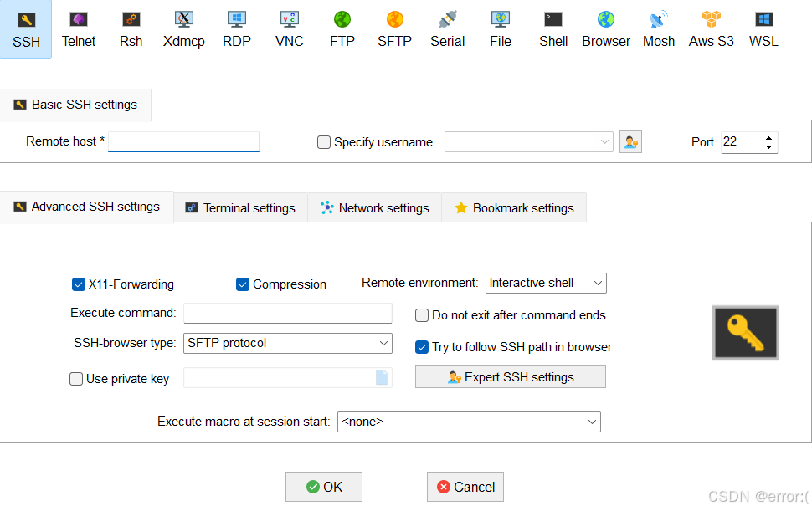Choose the Xdmcp session type

pos(184,29)
